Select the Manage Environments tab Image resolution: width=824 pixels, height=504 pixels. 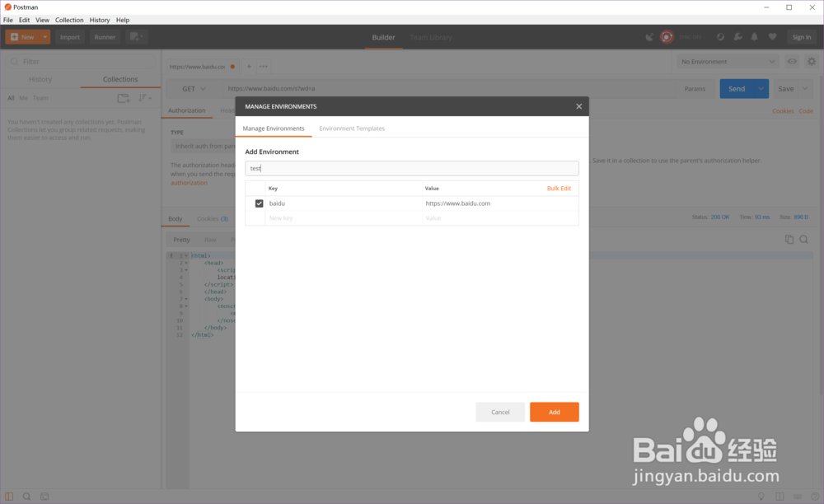pyautogui.click(x=274, y=128)
